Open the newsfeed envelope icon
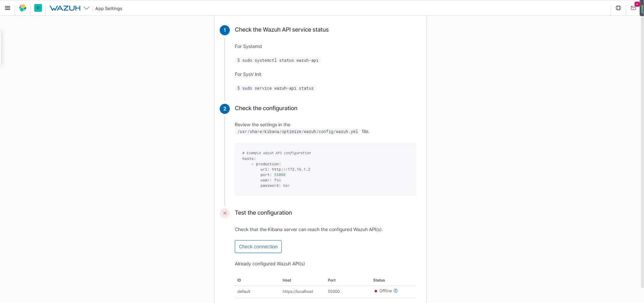644x303 pixels. 633,8
